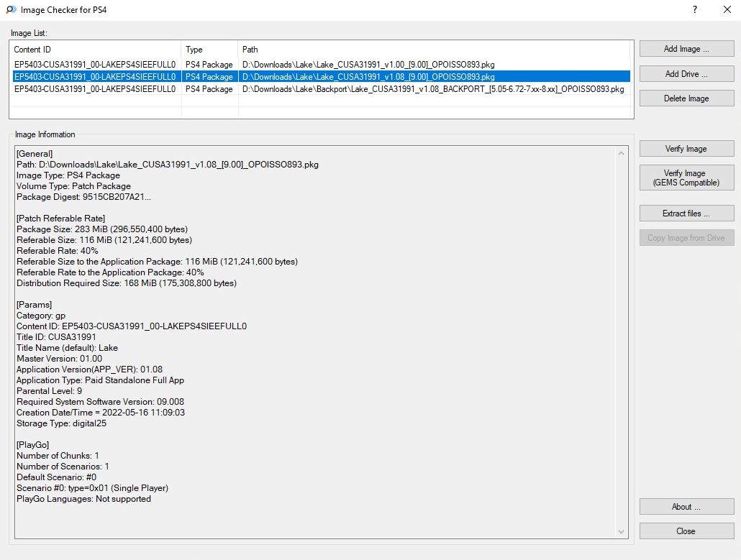The height and width of the screenshot is (560, 741).
Task: Click the scroll up arrow in Image Information
Action: 621,153
